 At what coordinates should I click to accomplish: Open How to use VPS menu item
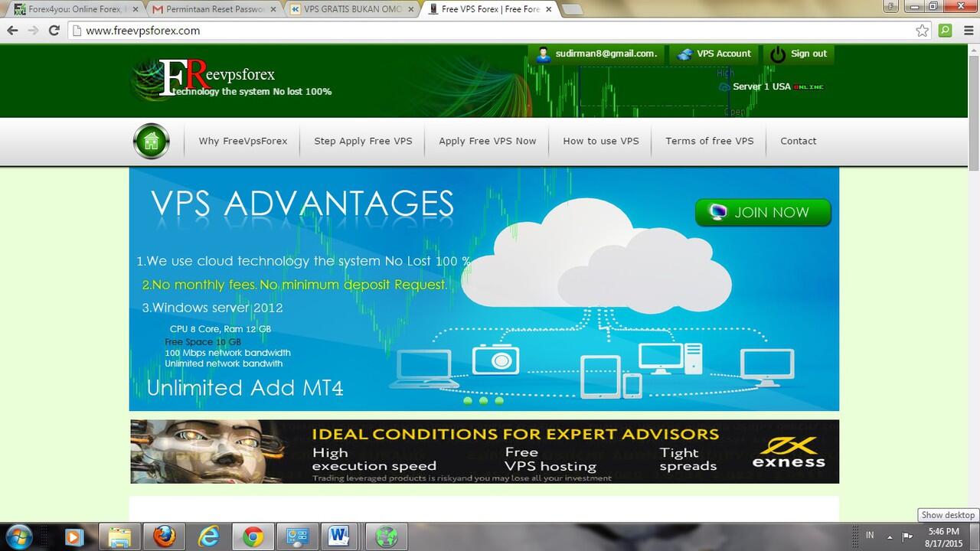(x=601, y=141)
